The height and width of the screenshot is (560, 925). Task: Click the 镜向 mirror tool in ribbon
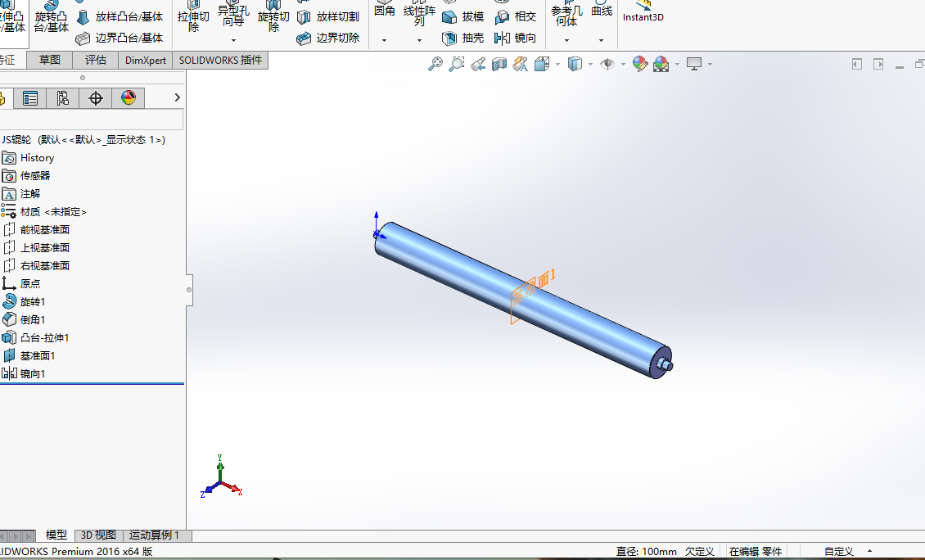(516, 38)
